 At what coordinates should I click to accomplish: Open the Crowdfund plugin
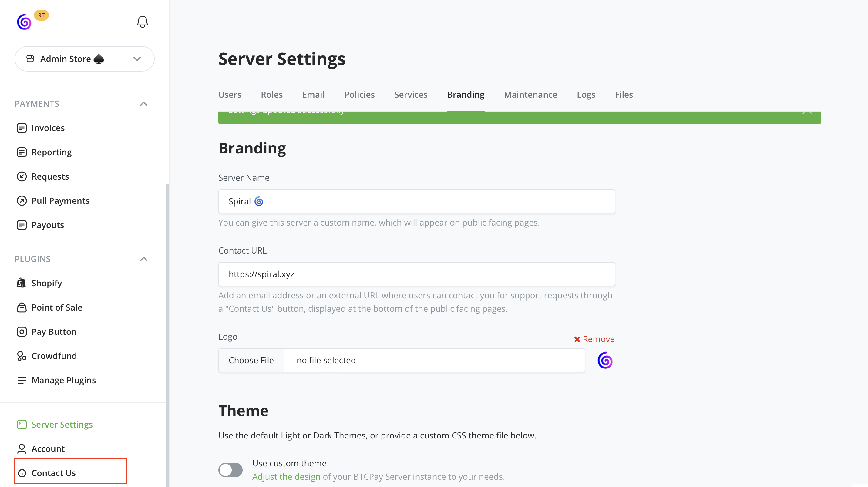tap(54, 356)
